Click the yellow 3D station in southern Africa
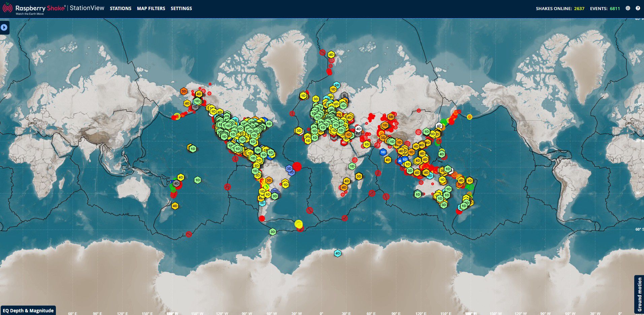 click(x=358, y=176)
